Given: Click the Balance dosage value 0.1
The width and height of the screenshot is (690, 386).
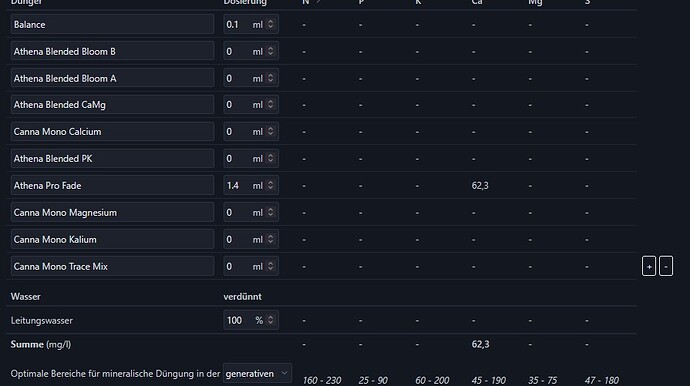Looking at the screenshot, I should [x=232, y=25].
